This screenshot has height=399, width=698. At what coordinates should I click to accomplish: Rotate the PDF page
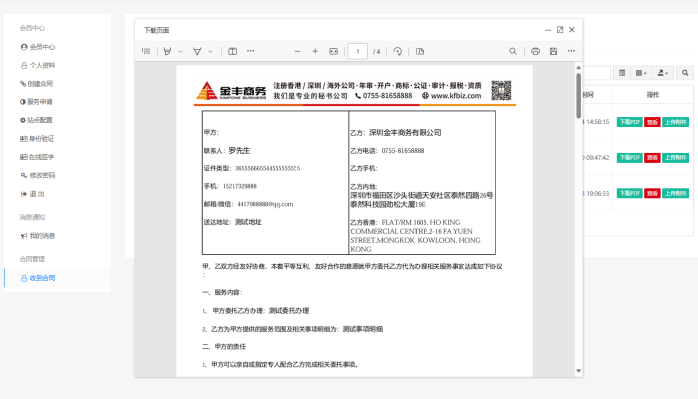(x=398, y=51)
